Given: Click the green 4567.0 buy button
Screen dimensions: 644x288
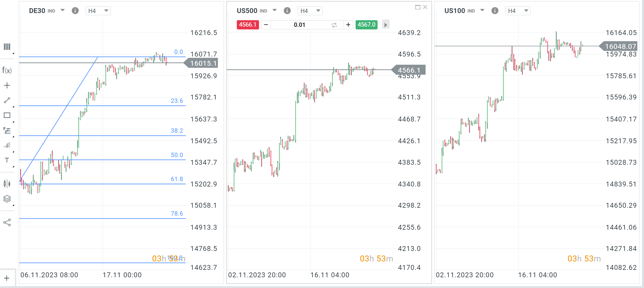Looking at the screenshot, I should coord(366,25).
